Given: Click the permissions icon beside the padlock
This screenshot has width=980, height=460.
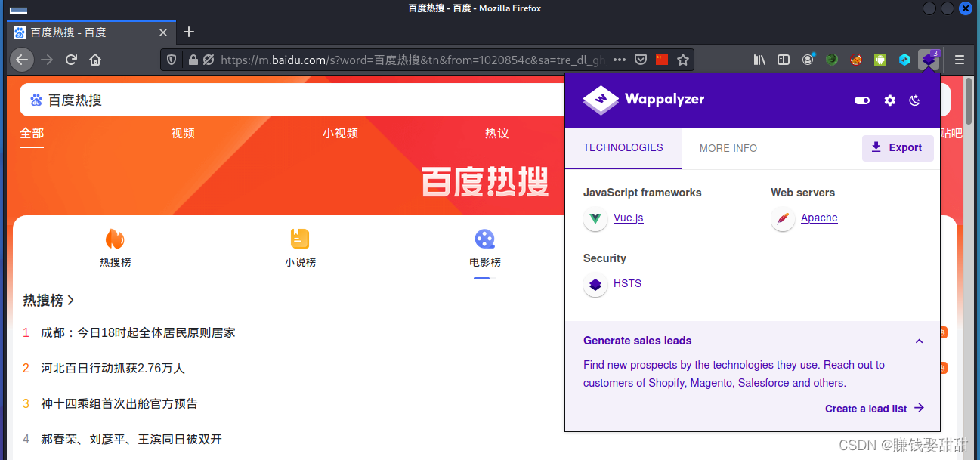Looking at the screenshot, I should pyautogui.click(x=209, y=60).
